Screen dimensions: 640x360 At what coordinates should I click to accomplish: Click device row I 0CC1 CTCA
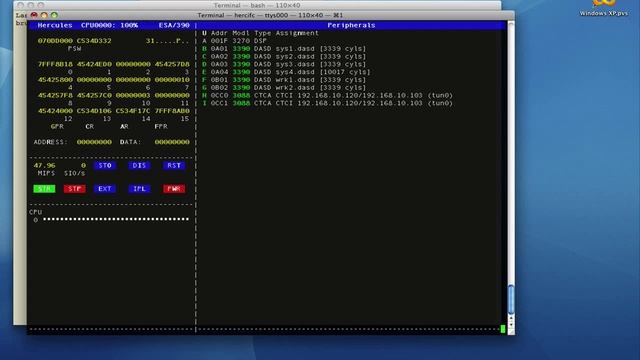pyautogui.click(x=327, y=103)
